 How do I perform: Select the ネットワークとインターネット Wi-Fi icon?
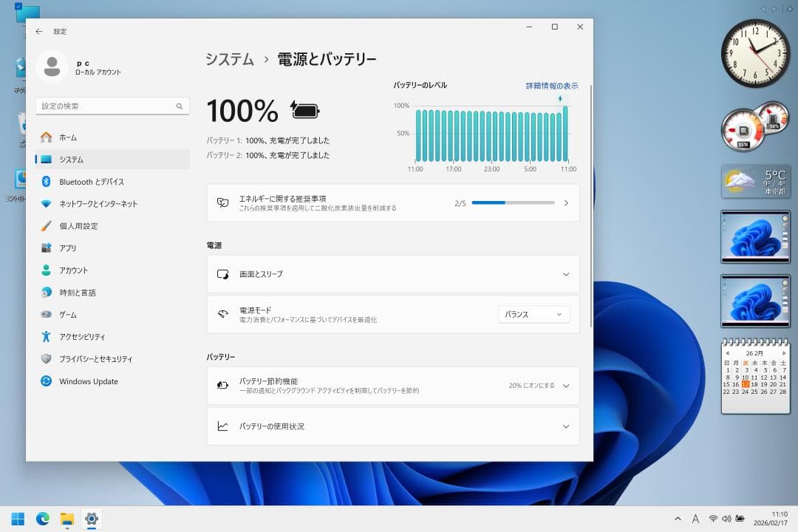pyautogui.click(x=47, y=204)
